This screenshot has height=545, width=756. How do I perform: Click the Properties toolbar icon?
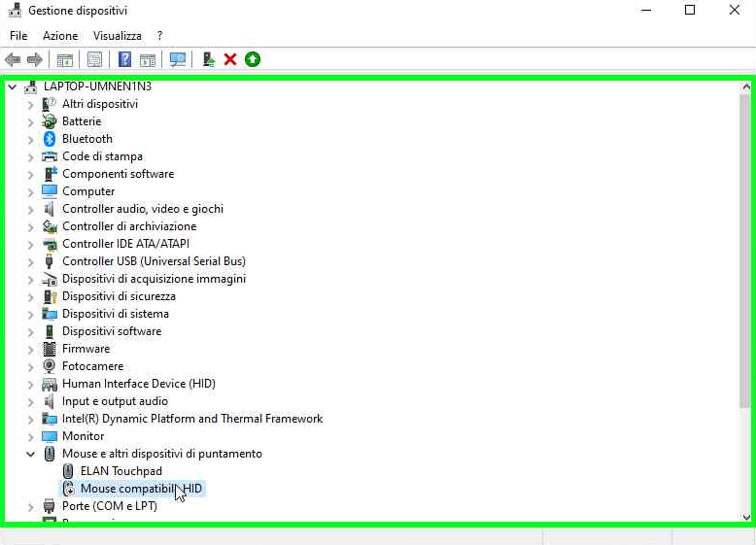(x=94, y=60)
